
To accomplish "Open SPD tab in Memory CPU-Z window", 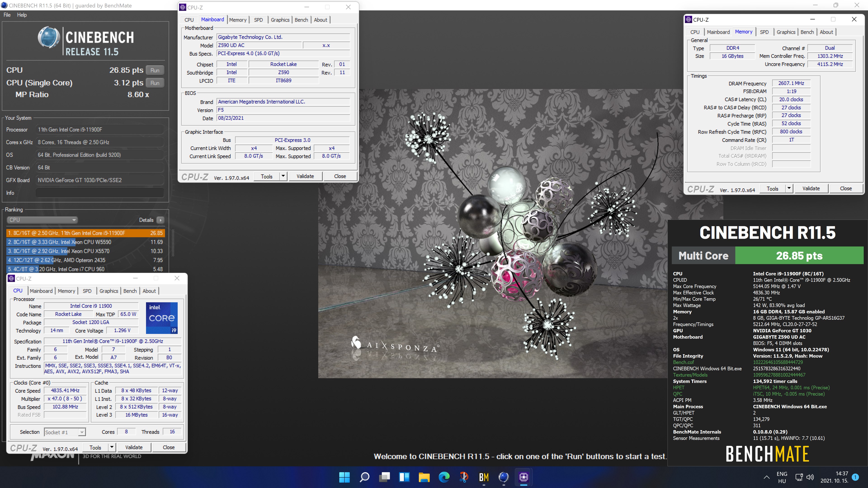I will [764, 32].
